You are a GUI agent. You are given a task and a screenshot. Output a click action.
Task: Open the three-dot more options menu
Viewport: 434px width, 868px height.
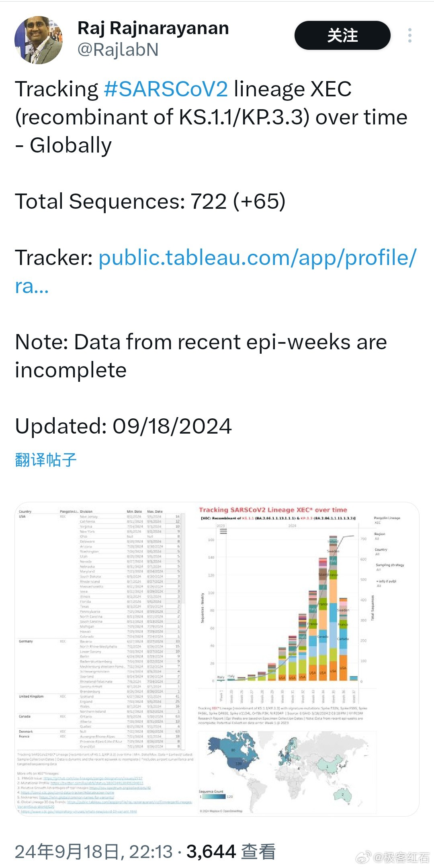point(409,35)
